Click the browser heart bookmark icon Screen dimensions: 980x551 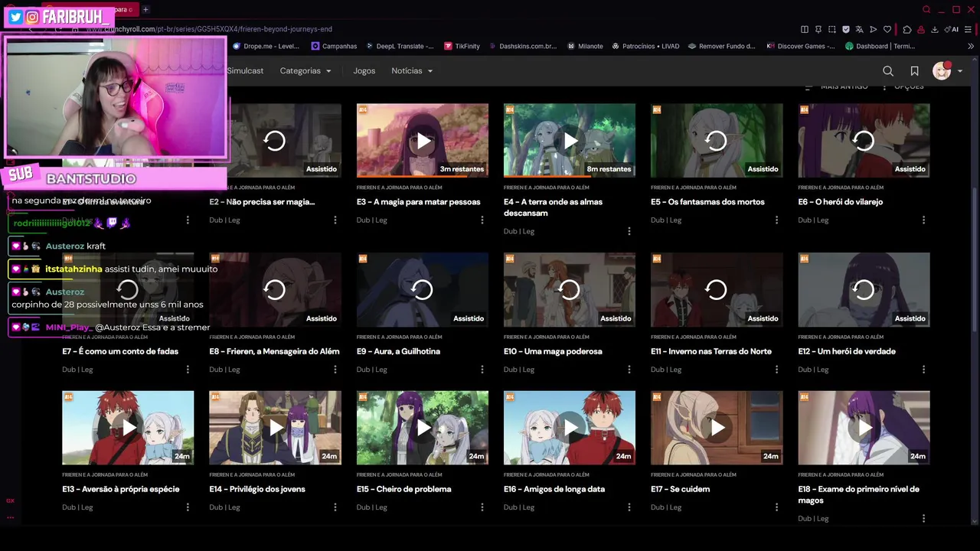coord(887,29)
